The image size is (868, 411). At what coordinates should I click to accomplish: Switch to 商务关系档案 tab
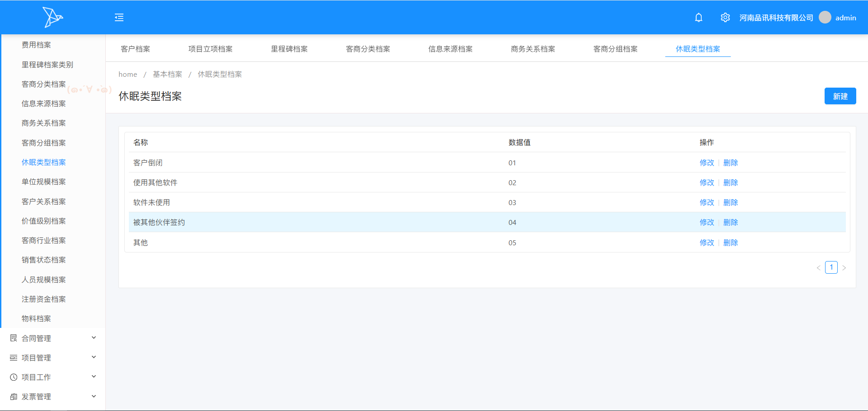[533, 49]
